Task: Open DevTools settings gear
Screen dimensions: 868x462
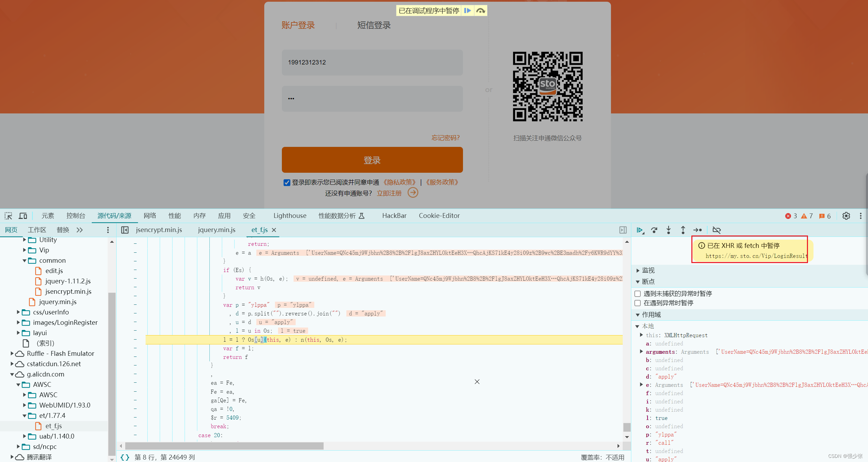Action: click(846, 216)
